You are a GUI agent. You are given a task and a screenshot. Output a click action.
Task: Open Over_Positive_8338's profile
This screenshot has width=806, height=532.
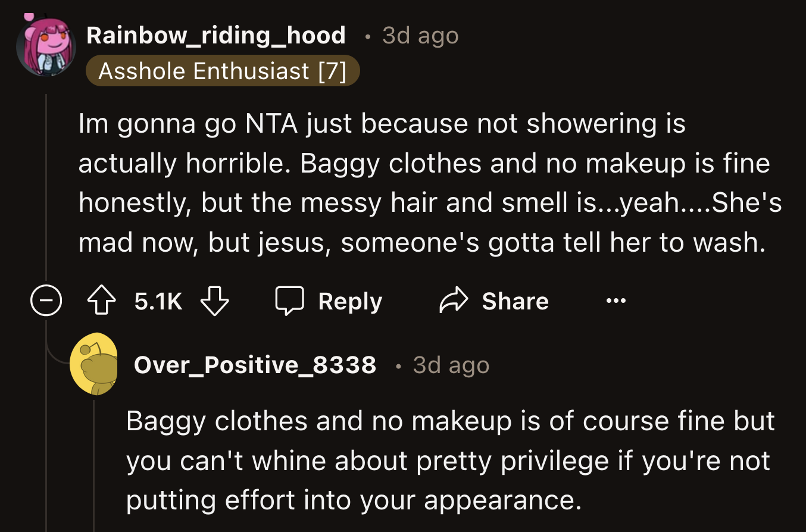coord(255,365)
